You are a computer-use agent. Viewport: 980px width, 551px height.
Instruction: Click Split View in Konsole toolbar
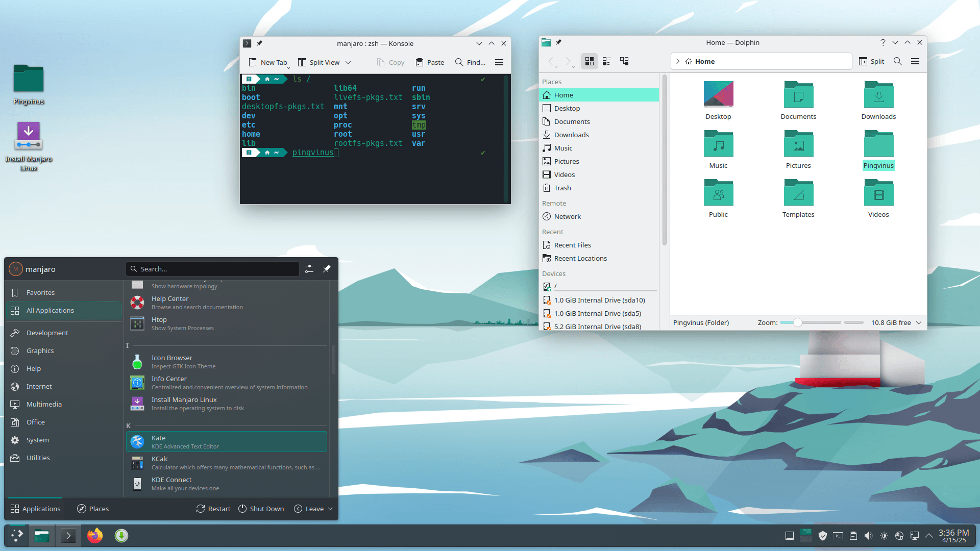[319, 62]
